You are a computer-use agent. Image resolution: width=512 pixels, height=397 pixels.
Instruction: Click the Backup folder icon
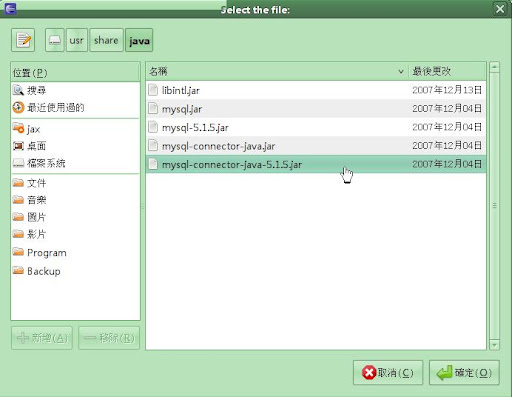pyautogui.click(x=18, y=270)
